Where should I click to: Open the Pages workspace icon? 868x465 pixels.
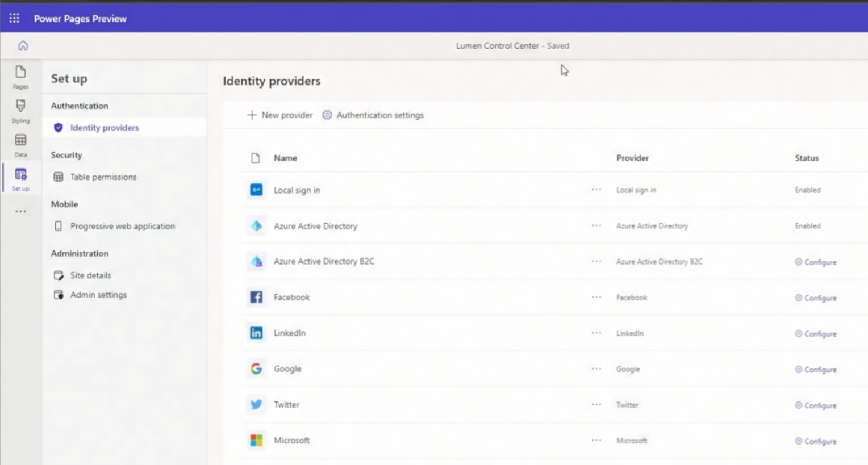[x=20, y=77]
